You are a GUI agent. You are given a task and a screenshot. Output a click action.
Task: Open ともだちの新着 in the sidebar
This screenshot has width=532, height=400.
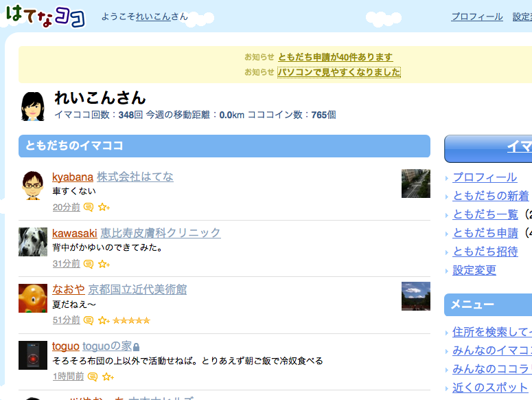(x=491, y=196)
